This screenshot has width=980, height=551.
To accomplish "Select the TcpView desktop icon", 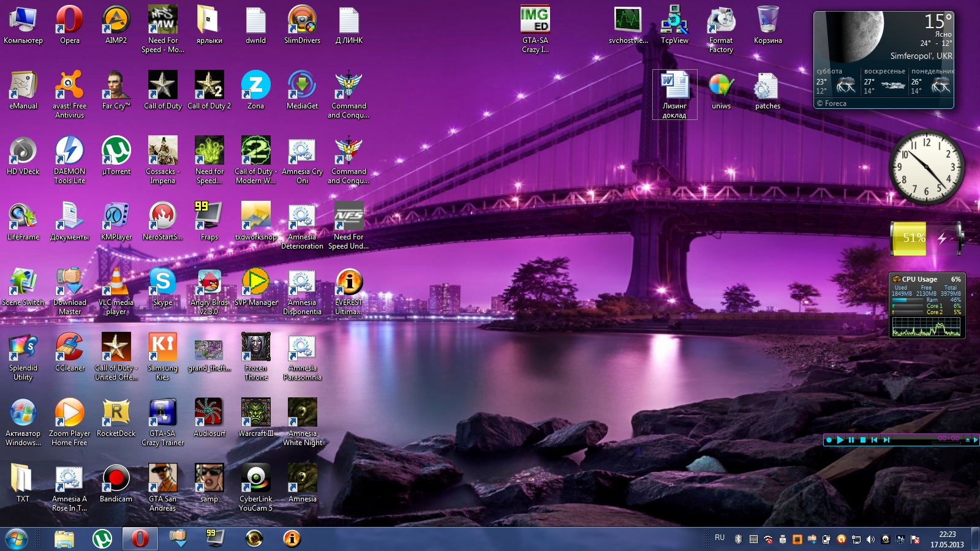I will [x=674, y=25].
